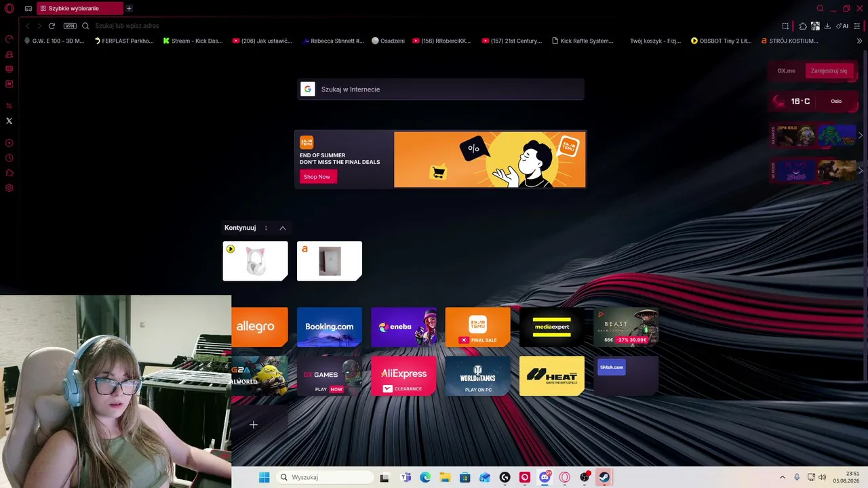
Task: Add a new speed dial site
Action: point(254,425)
